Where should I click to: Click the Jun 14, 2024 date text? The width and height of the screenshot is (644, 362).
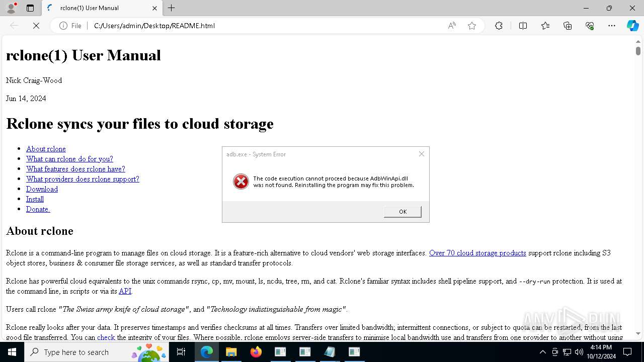point(26,99)
